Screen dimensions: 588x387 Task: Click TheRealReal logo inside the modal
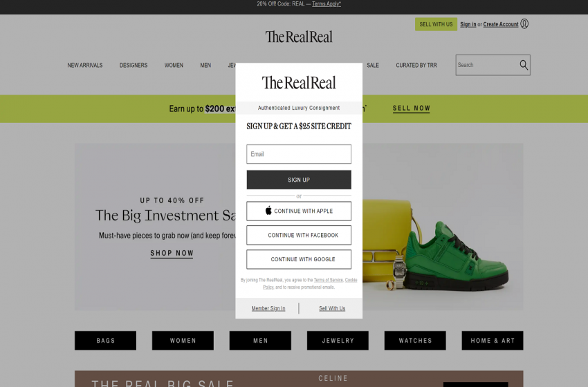click(299, 82)
